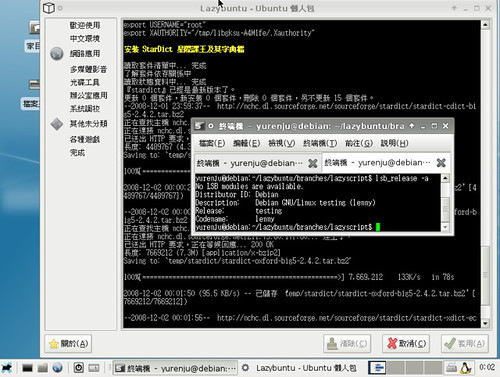The height and width of the screenshot is (377, 500).
Task: Select 網路應用 globe icon in sidebar
Action: [57, 54]
